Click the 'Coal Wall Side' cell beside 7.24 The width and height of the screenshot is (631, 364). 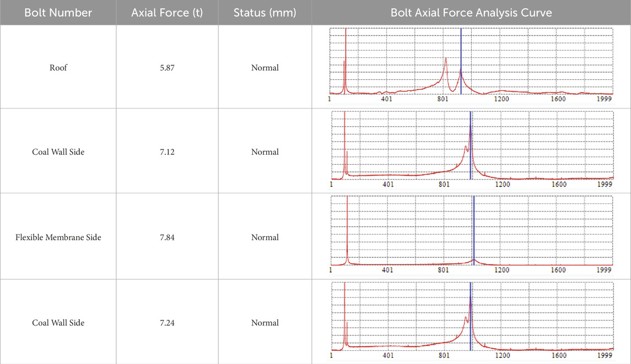(x=58, y=323)
